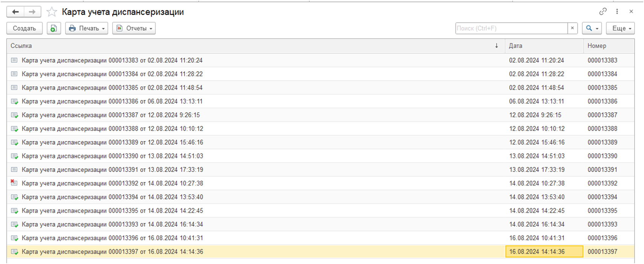Expand the Отчеты dropdown menu
Screen dimensions: 644x264
(134, 28)
